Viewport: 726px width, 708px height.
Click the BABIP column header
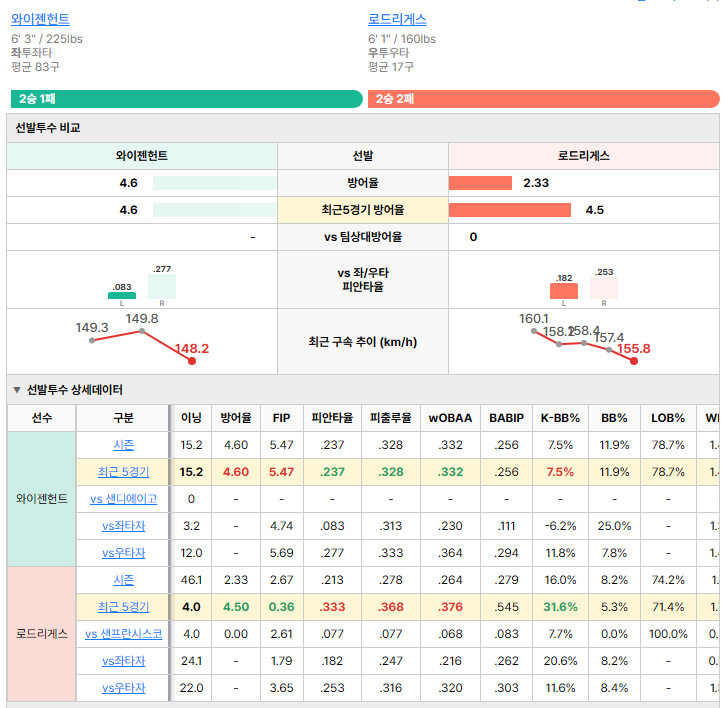click(x=507, y=418)
